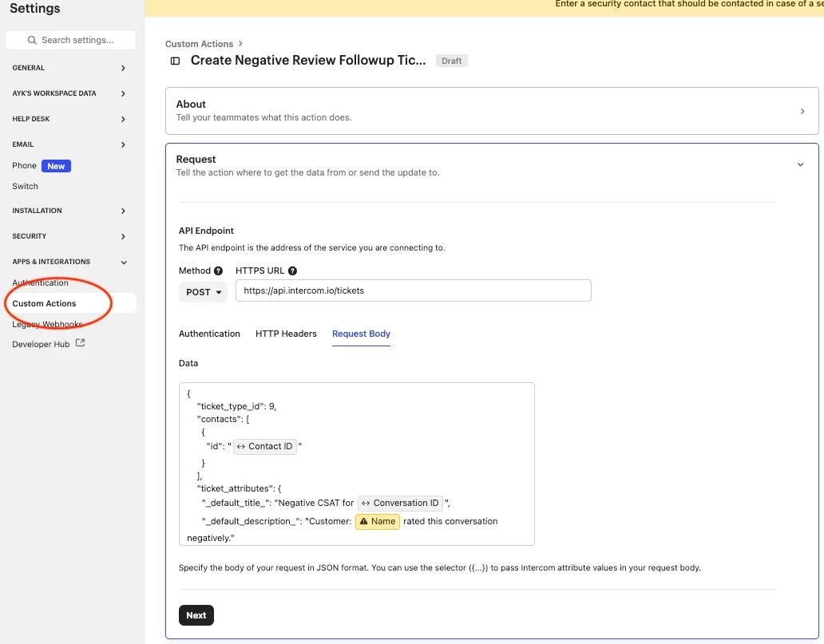Click the New badge beside Phone
Viewport: 824px width, 644px height.
tap(56, 166)
